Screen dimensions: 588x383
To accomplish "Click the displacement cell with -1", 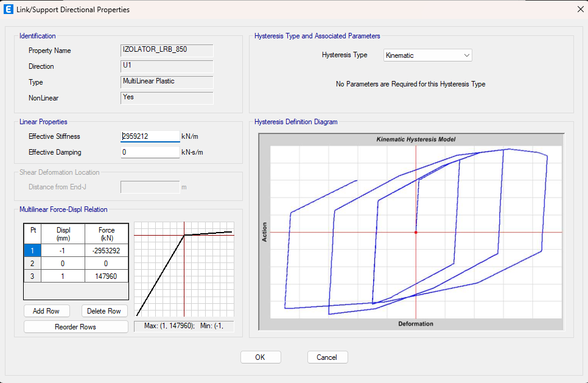I will (63, 251).
